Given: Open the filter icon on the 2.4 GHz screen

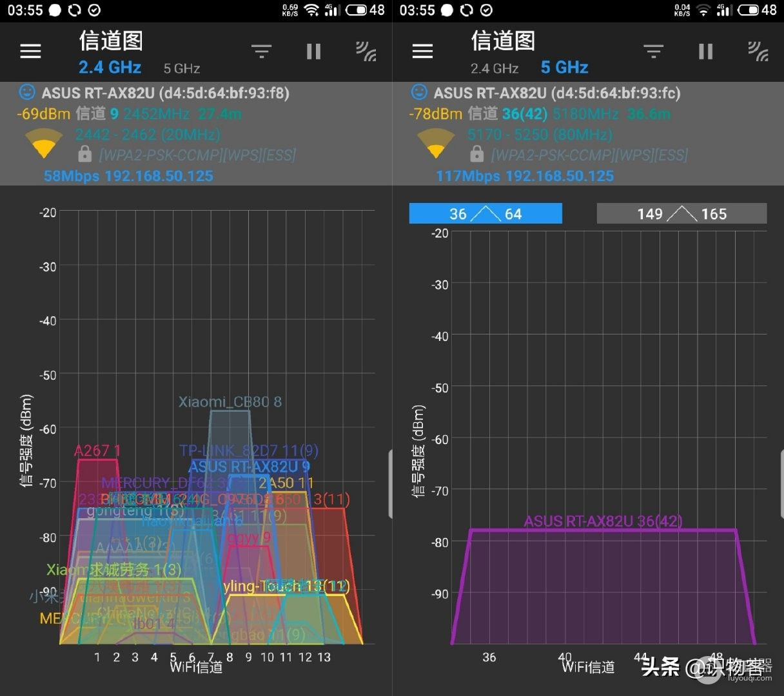Looking at the screenshot, I should pos(261,51).
